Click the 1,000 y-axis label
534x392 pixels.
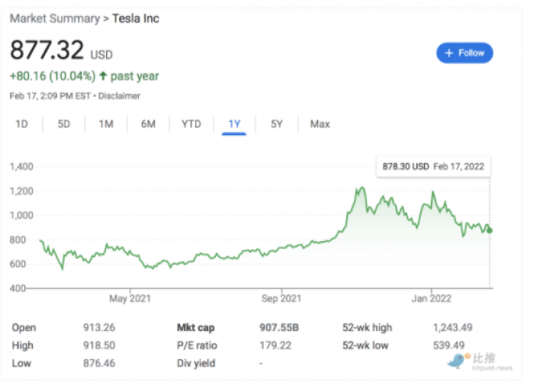tap(21, 216)
